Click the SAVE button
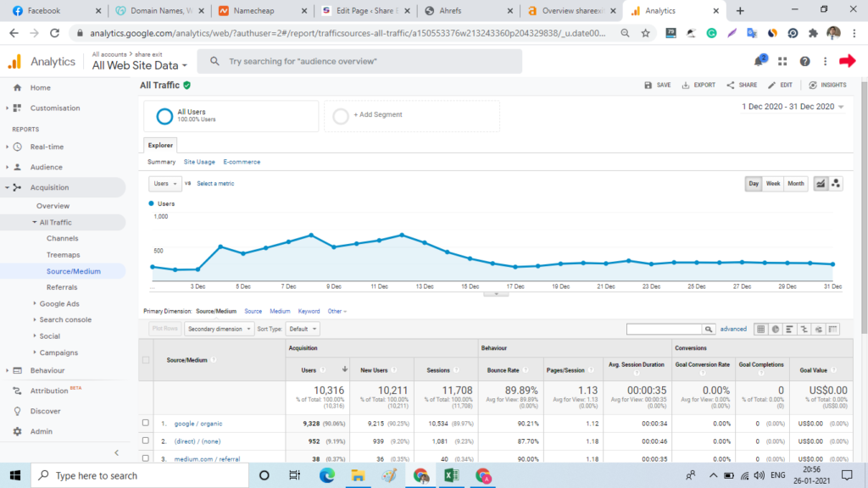 [x=658, y=86]
